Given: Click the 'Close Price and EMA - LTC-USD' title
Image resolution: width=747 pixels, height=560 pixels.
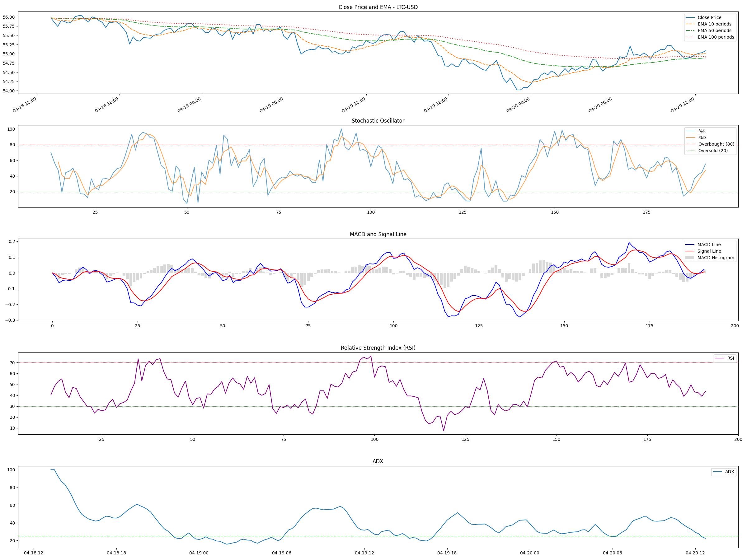Looking at the screenshot, I should (x=378, y=7).
